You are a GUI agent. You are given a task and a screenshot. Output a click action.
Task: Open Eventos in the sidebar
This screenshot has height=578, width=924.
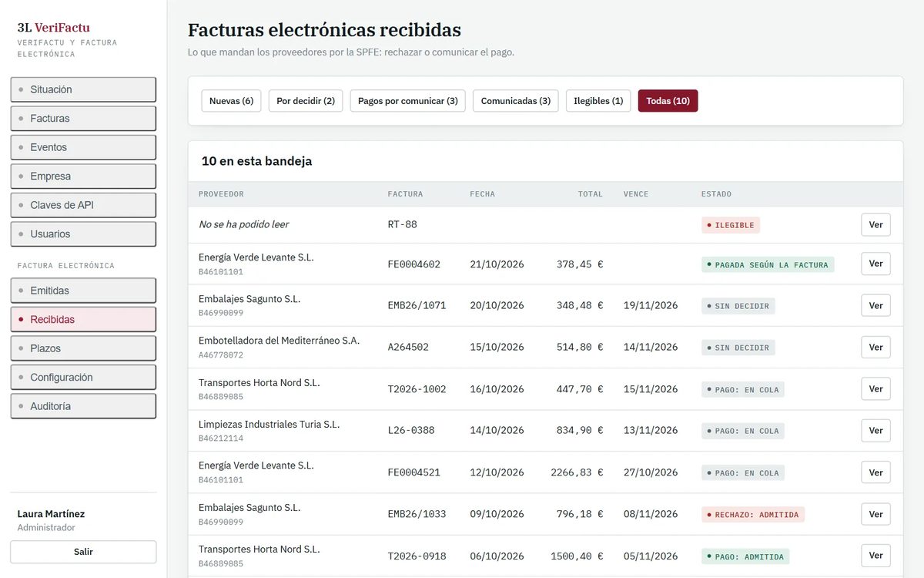coord(83,147)
